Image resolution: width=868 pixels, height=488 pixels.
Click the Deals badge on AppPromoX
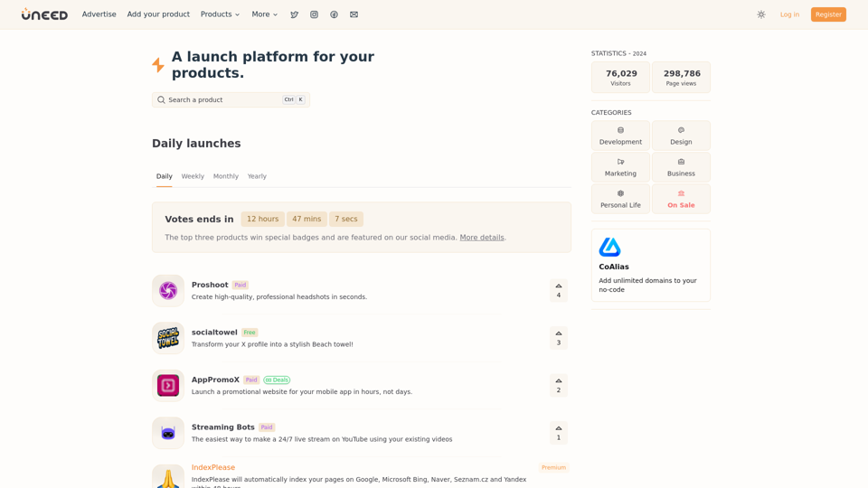(277, 380)
